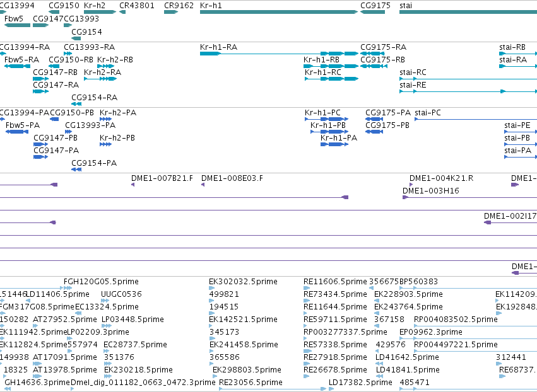Select the CG9175 gene label
Viewport: 537px width, 392px height.
click(x=375, y=6)
